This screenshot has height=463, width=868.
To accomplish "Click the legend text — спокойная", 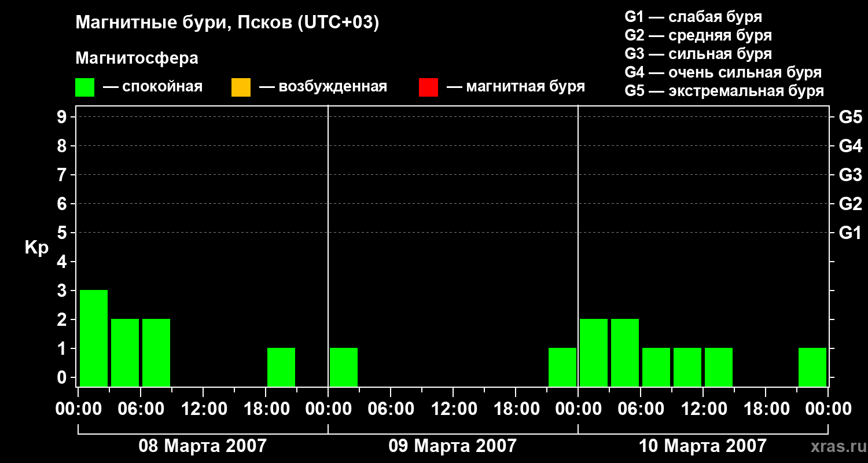I will click(153, 87).
